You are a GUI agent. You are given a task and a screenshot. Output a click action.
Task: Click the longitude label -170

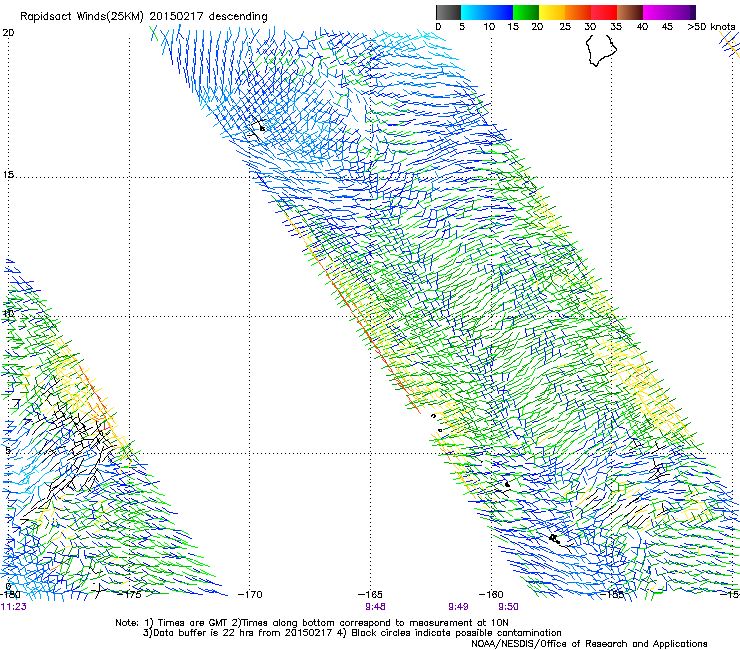coord(250,594)
